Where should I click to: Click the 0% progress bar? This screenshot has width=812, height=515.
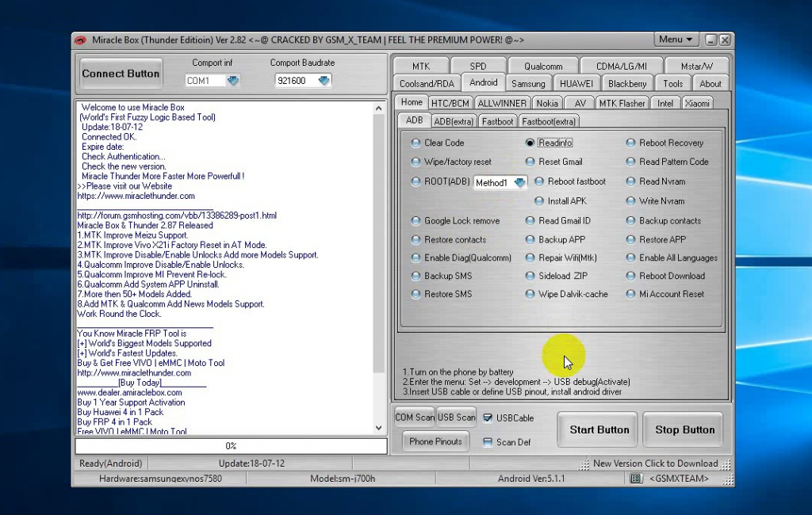[231, 445]
